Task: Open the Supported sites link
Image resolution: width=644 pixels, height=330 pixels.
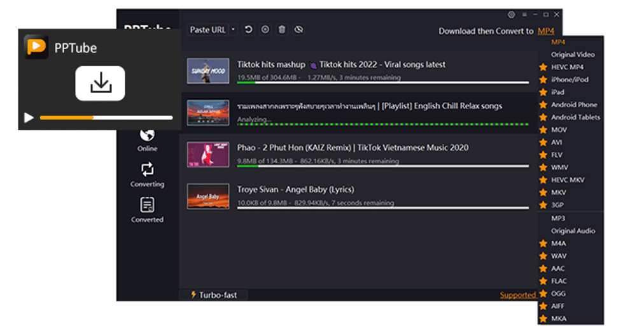Action: click(x=518, y=295)
